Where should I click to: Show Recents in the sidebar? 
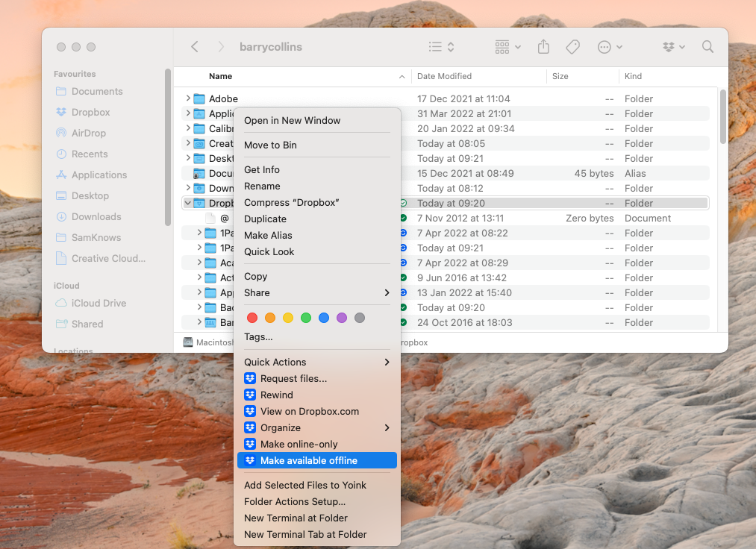90,154
